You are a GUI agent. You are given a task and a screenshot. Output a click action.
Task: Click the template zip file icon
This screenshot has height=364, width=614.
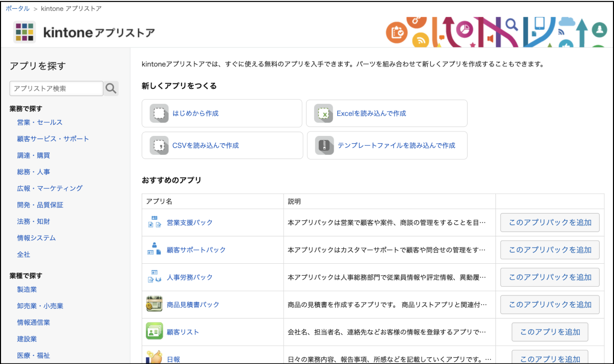(324, 145)
